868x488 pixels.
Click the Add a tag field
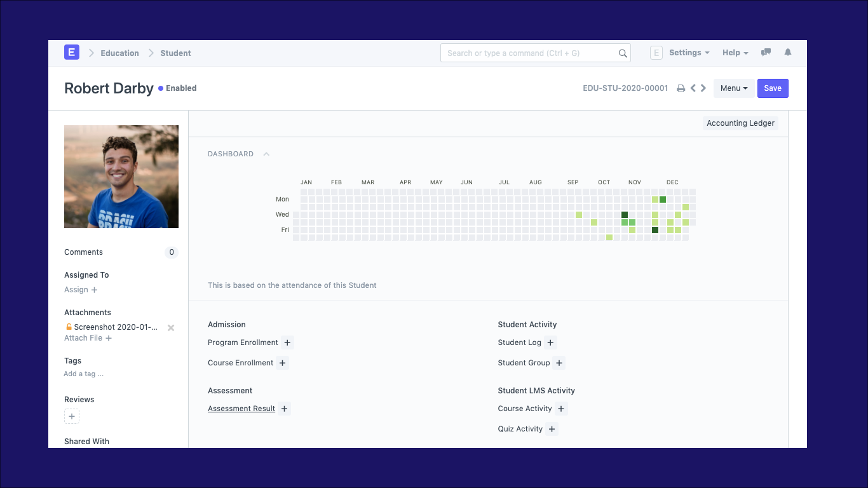(x=84, y=374)
